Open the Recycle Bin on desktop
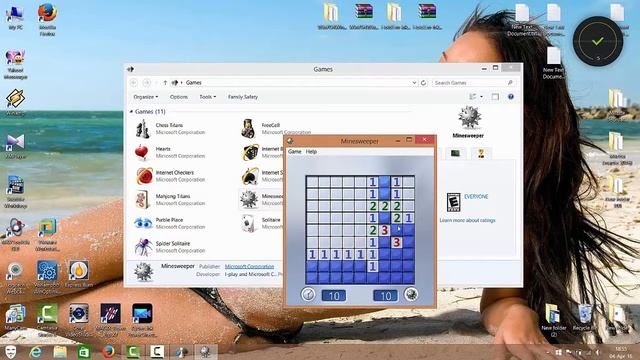This screenshot has width=640, height=360. tap(584, 317)
